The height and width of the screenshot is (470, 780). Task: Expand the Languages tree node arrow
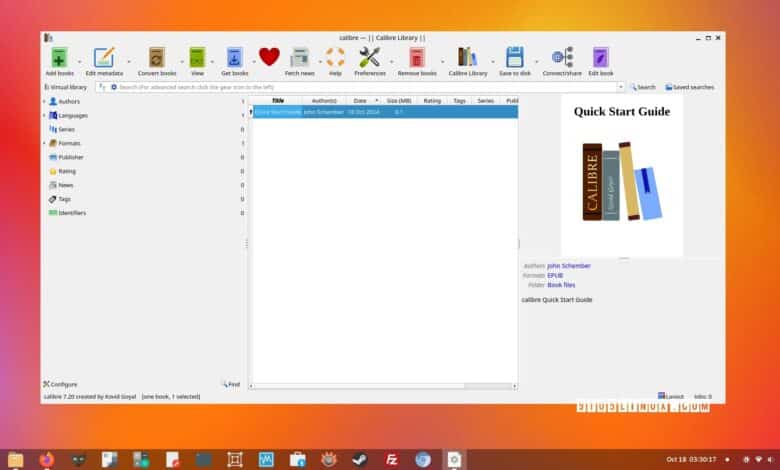click(x=44, y=115)
